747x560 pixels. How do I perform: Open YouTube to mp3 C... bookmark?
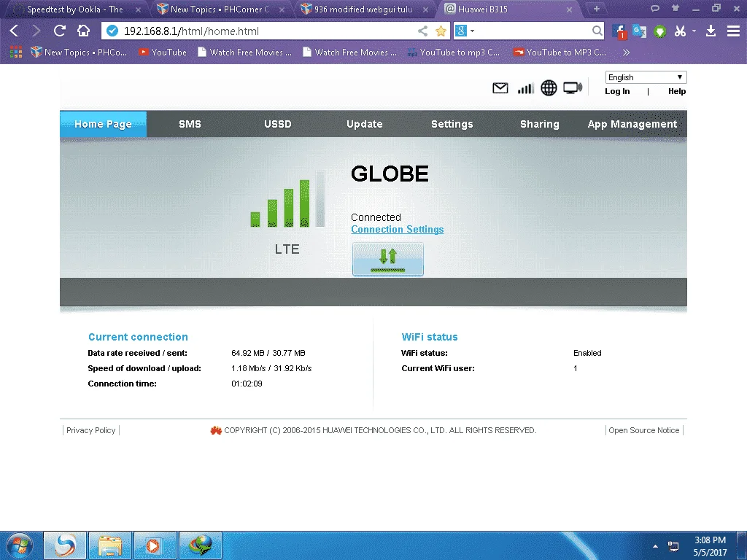454,52
